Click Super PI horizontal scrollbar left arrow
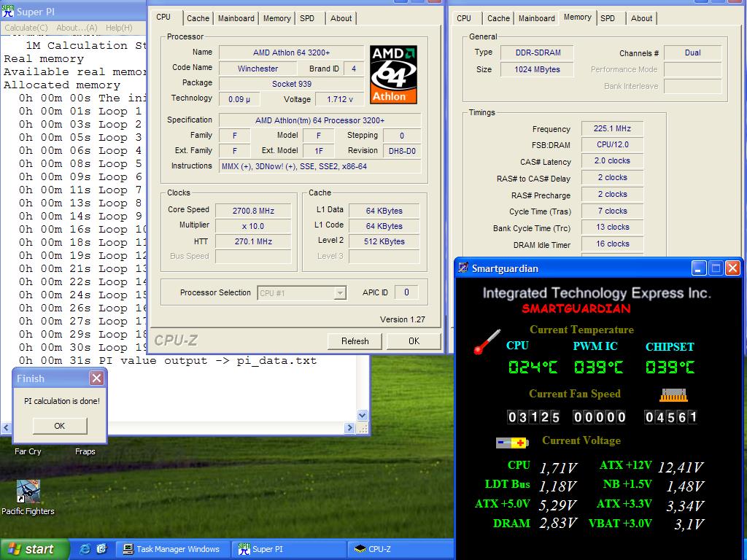 6,427
